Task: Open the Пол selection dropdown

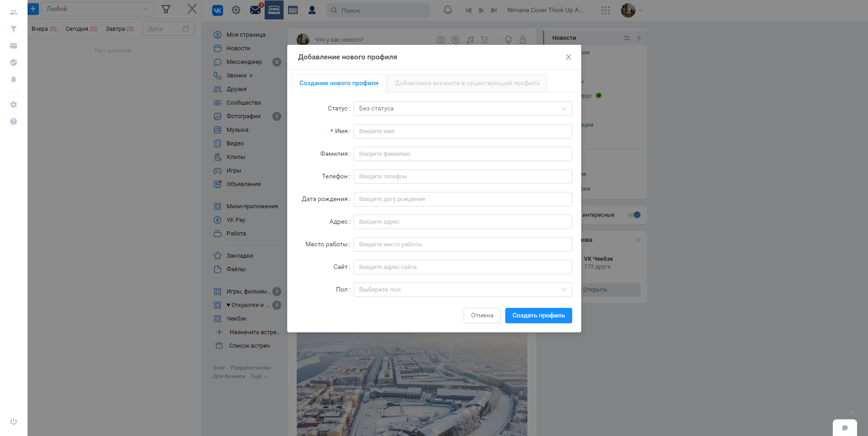Action: tap(463, 290)
